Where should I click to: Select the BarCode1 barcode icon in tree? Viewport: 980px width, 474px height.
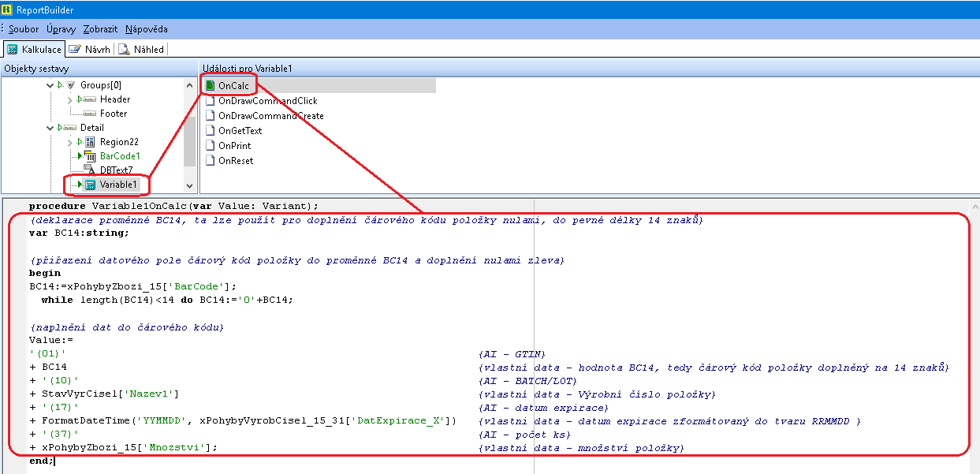click(x=90, y=156)
